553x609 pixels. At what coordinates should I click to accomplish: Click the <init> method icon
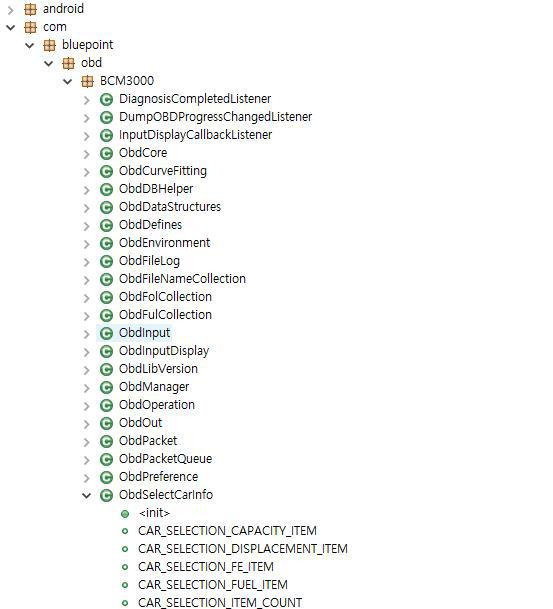pos(125,514)
